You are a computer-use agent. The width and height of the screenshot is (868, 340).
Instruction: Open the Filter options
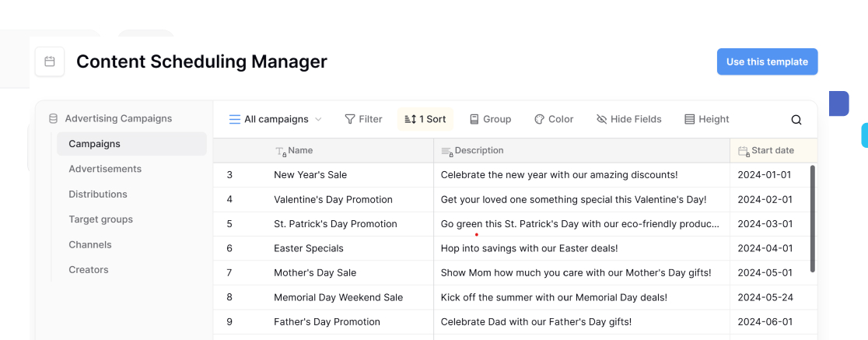364,119
